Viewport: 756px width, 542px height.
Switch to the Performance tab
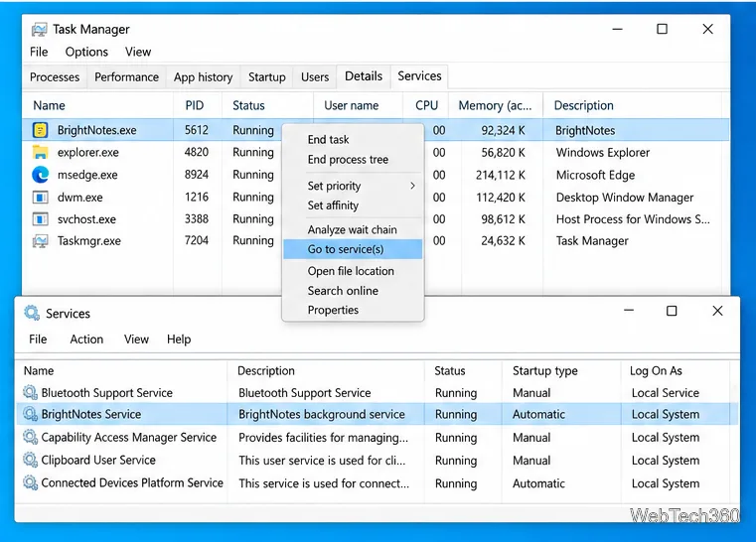click(x=126, y=77)
